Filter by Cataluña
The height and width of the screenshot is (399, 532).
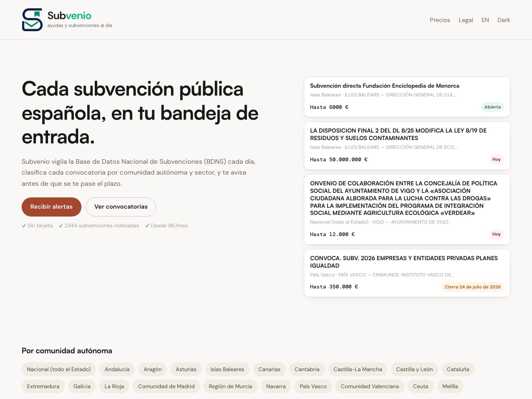(x=458, y=369)
